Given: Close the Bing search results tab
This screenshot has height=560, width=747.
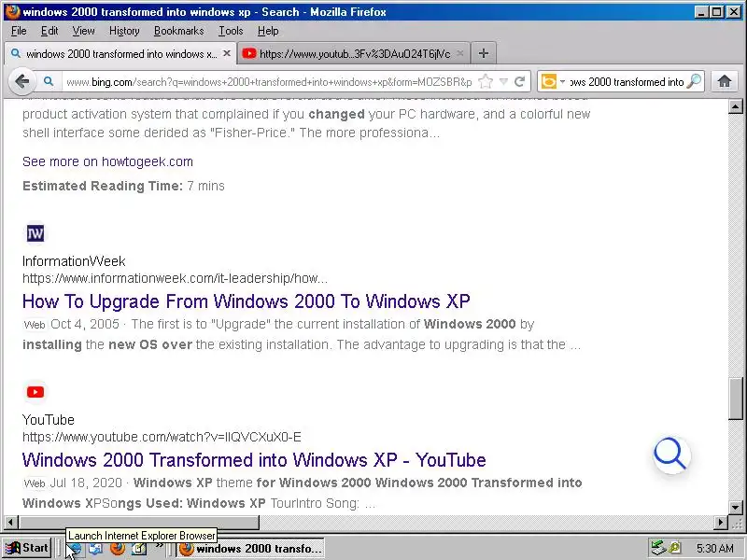Looking at the screenshot, I should (227, 53).
